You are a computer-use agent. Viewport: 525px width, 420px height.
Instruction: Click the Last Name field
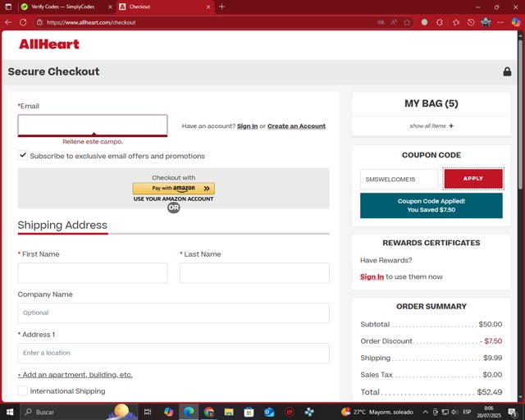pyautogui.click(x=254, y=272)
